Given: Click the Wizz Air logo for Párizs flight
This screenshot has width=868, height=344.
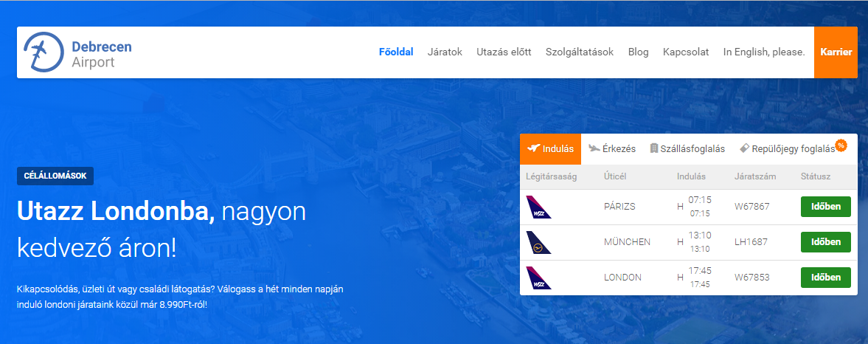Looking at the screenshot, I should [x=538, y=207].
